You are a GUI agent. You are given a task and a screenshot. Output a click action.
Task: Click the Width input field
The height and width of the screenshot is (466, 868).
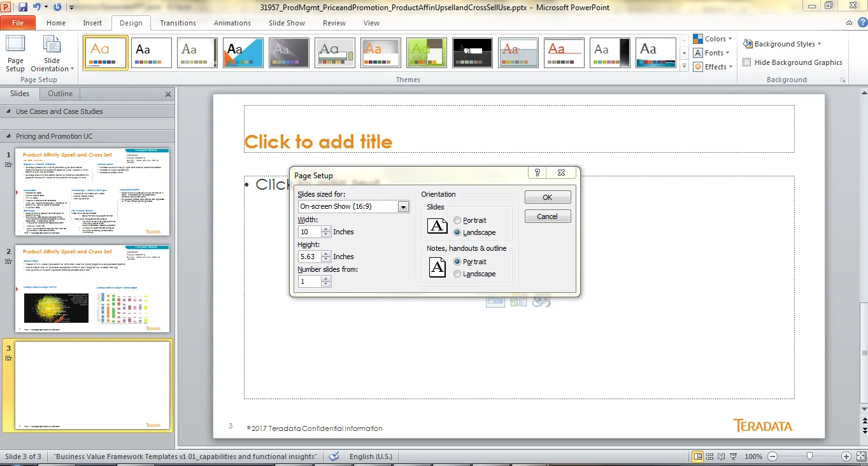[309, 232]
